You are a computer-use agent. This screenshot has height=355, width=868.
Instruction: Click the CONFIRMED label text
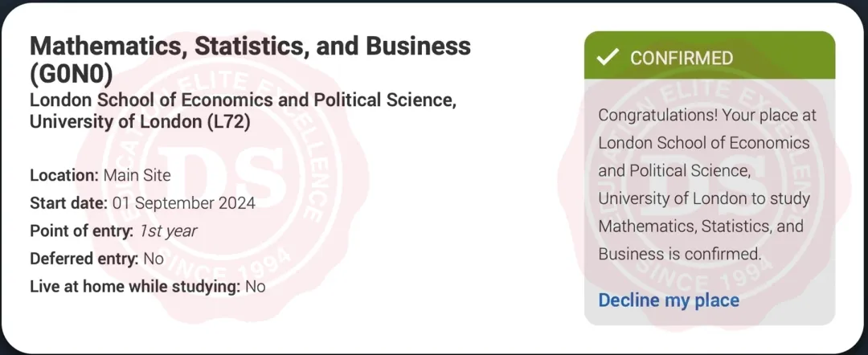(x=682, y=58)
